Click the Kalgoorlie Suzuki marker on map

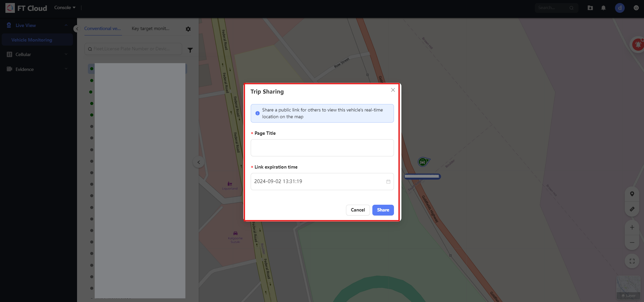point(236,237)
